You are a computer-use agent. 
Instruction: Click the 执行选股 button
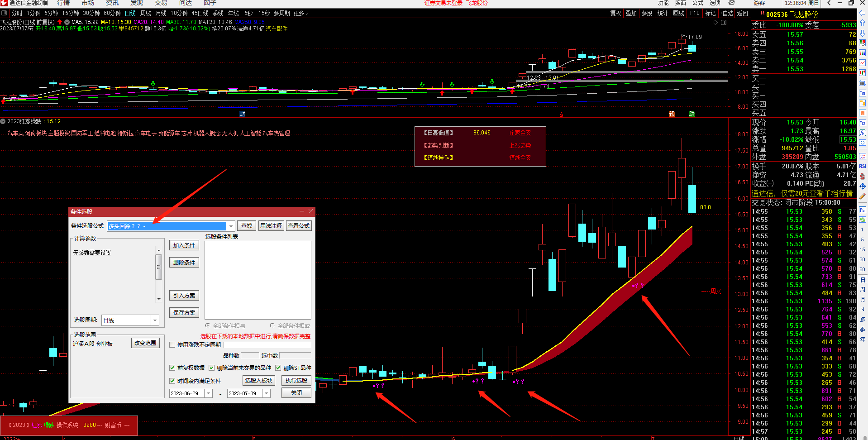coord(296,381)
